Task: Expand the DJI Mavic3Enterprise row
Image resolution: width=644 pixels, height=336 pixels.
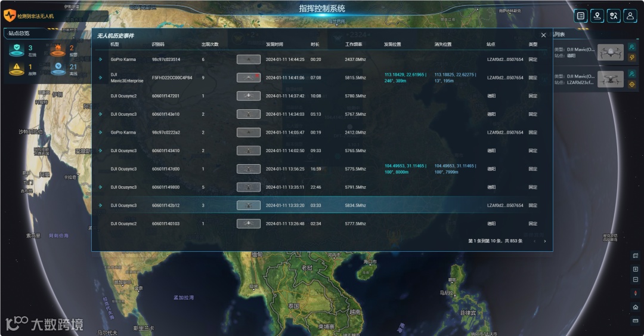Action: pos(100,78)
